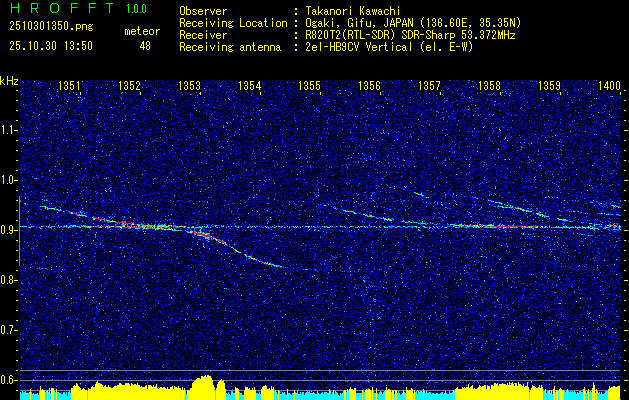Click the 1351 time marker
Screen dimensions: 629x400
(x=69, y=86)
